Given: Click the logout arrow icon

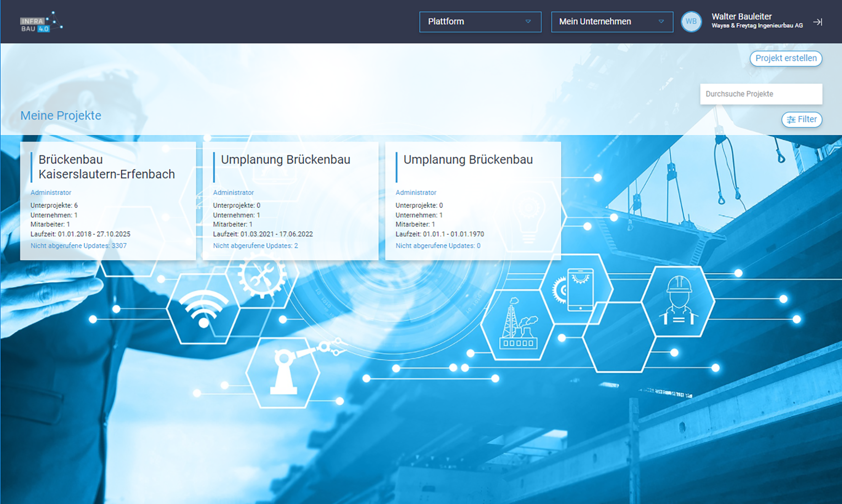Looking at the screenshot, I should coord(818,22).
